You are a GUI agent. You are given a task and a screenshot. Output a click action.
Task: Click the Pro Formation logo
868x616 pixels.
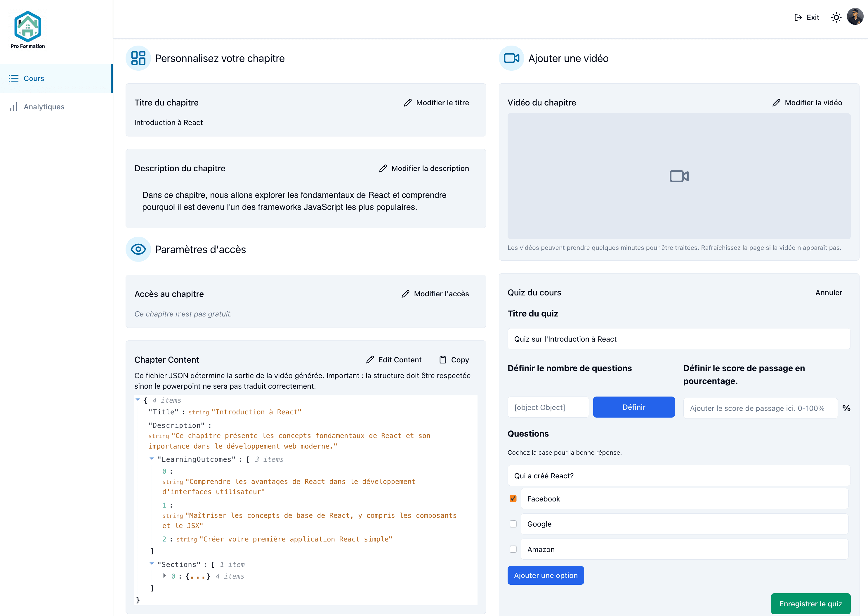28,30
